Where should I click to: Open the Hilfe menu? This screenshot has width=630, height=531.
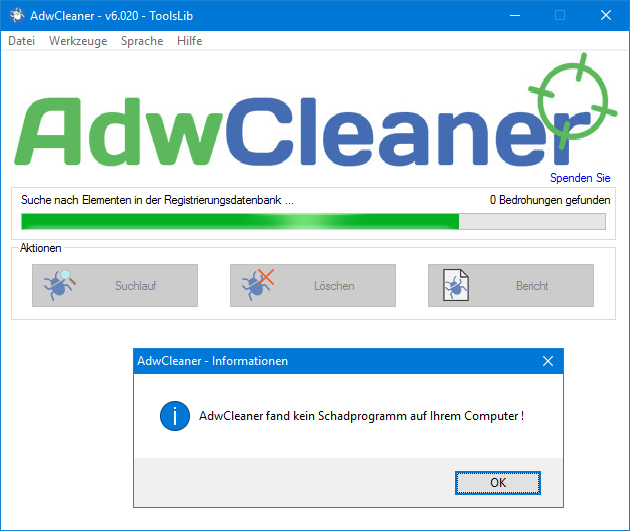[189, 41]
